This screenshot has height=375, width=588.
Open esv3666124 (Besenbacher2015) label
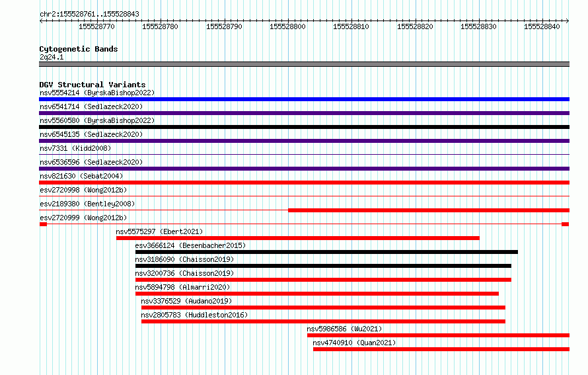tap(190, 245)
